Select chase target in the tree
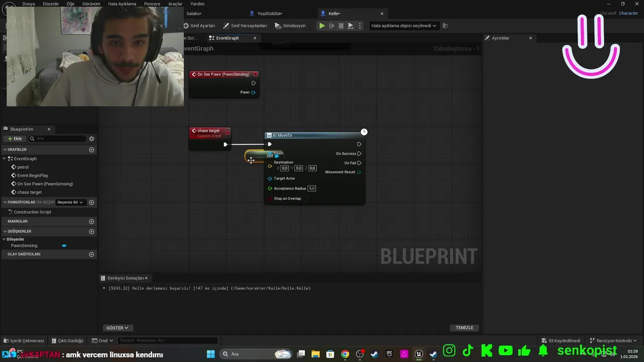644x362 pixels. (29, 193)
